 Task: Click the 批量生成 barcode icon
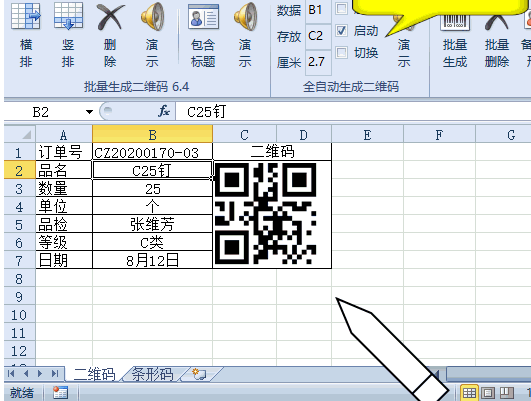pyautogui.click(x=454, y=21)
